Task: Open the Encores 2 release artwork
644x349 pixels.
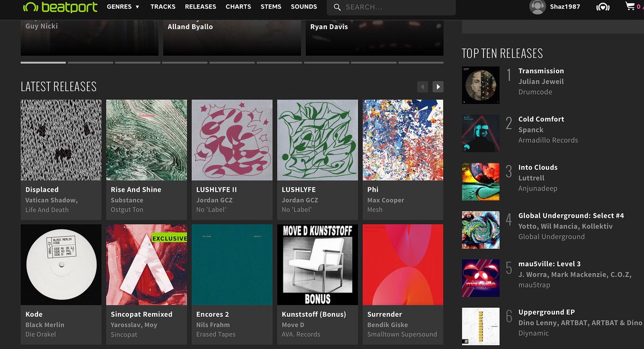Action: point(232,265)
